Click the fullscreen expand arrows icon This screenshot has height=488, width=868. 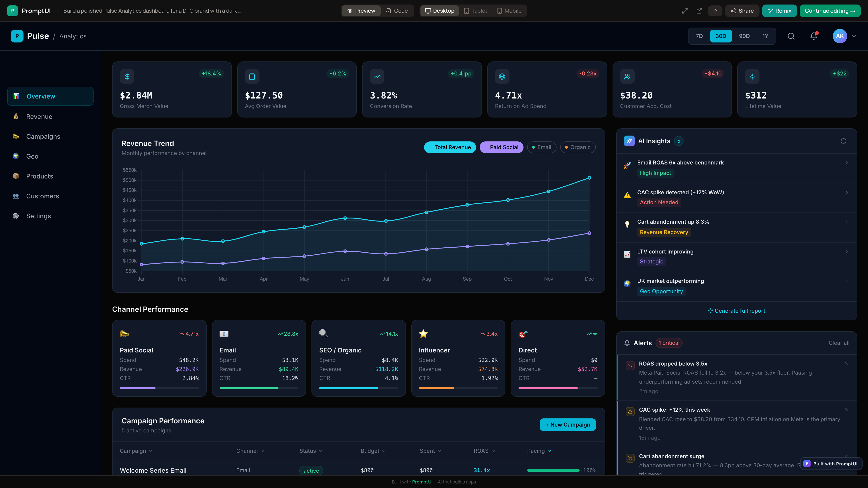[685, 11]
